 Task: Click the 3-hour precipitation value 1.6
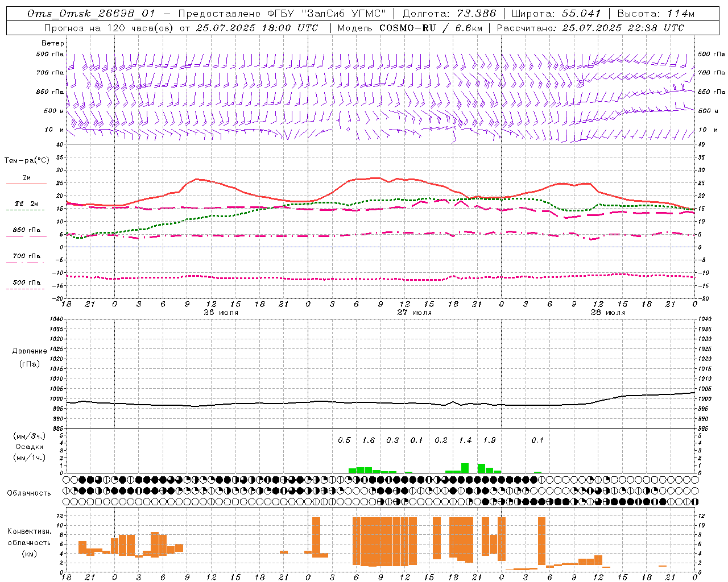pyautogui.click(x=369, y=440)
